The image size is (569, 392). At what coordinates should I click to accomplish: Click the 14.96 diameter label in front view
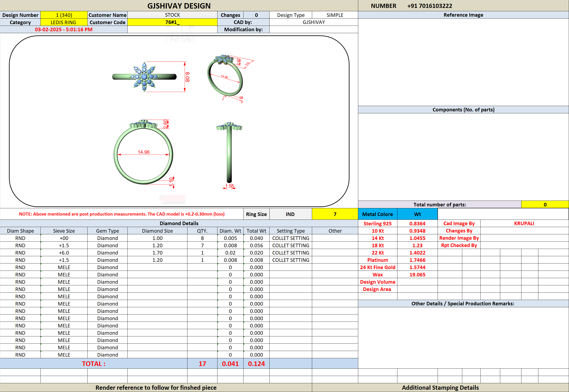(x=143, y=152)
